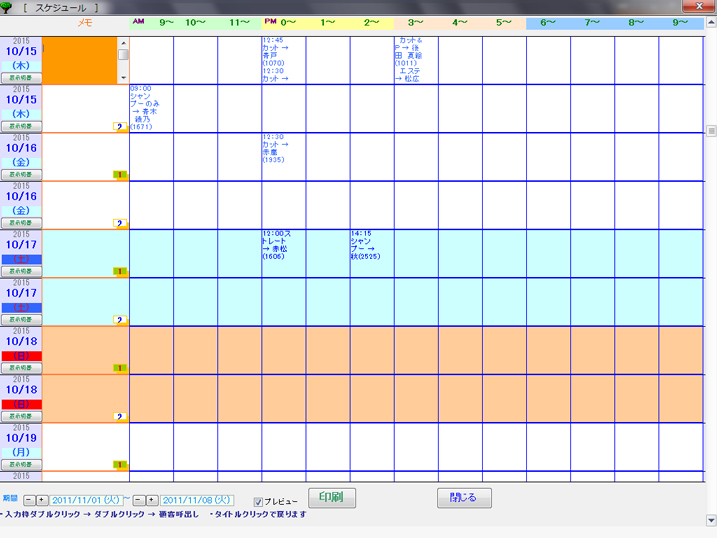Click the 09:00 シャンプーのみ appointment

(144, 108)
